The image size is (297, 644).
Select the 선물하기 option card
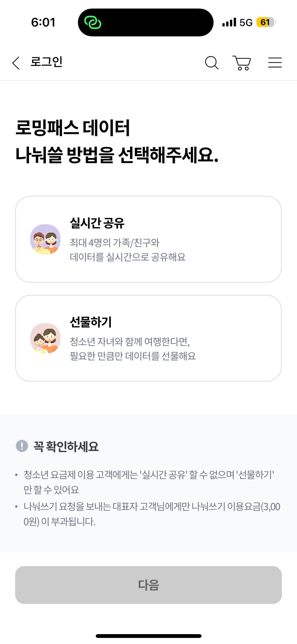click(x=148, y=338)
